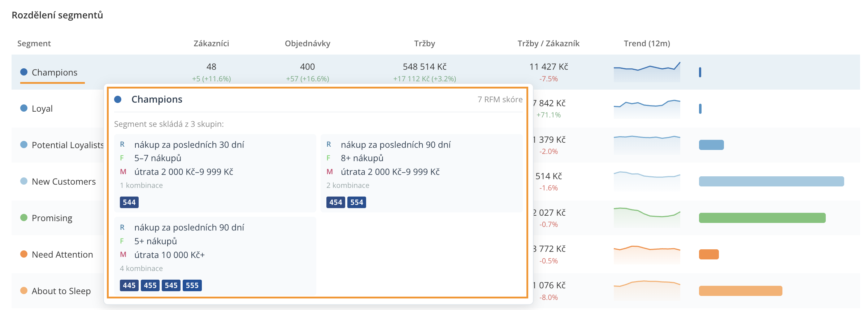Screen dimensions: 868x310
Task: Click the Champions customer count 48
Action: pyautogui.click(x=211, y=67)
